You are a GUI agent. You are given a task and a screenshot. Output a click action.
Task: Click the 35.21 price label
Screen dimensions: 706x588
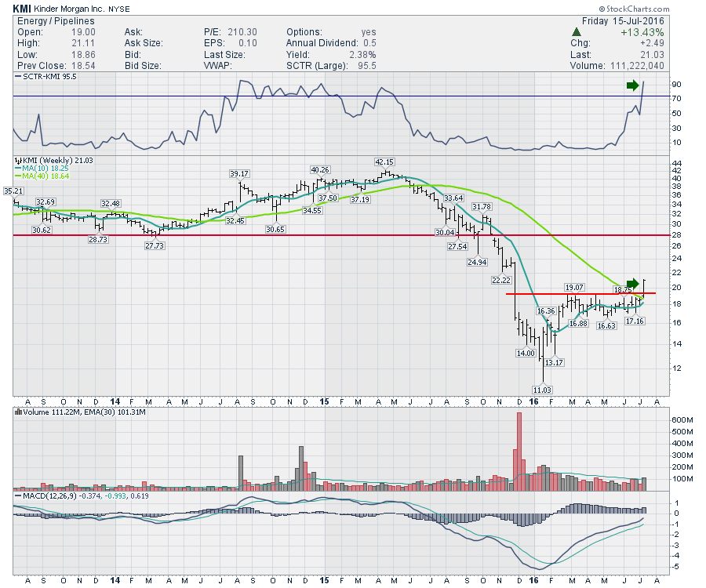click(13, 191)
